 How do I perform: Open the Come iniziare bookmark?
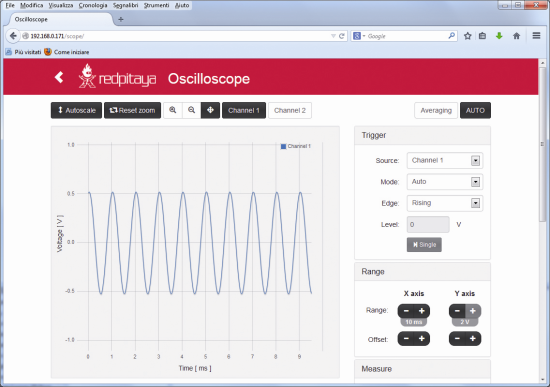[67, 52]
